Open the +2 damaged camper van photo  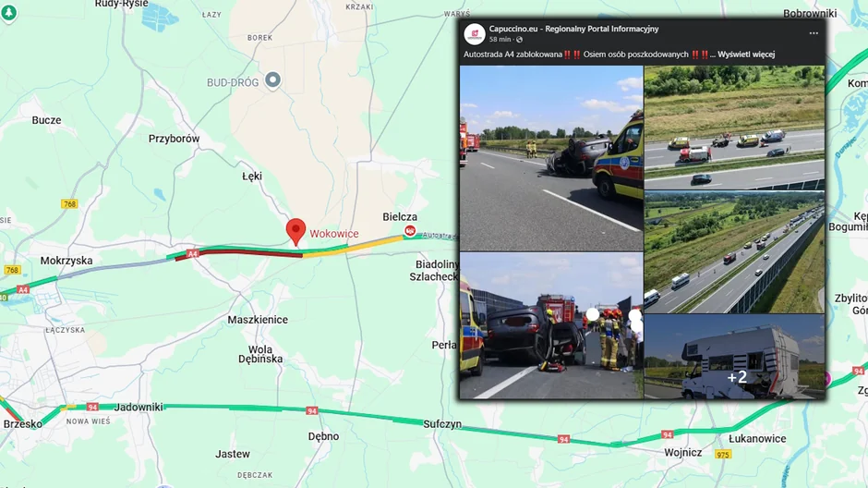pos(734,357)
